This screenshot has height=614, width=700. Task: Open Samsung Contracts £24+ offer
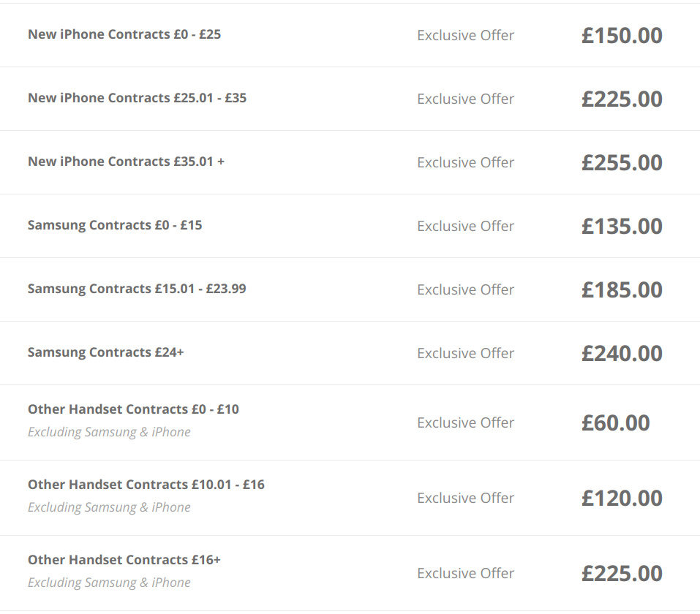click(x=105, y=352)
